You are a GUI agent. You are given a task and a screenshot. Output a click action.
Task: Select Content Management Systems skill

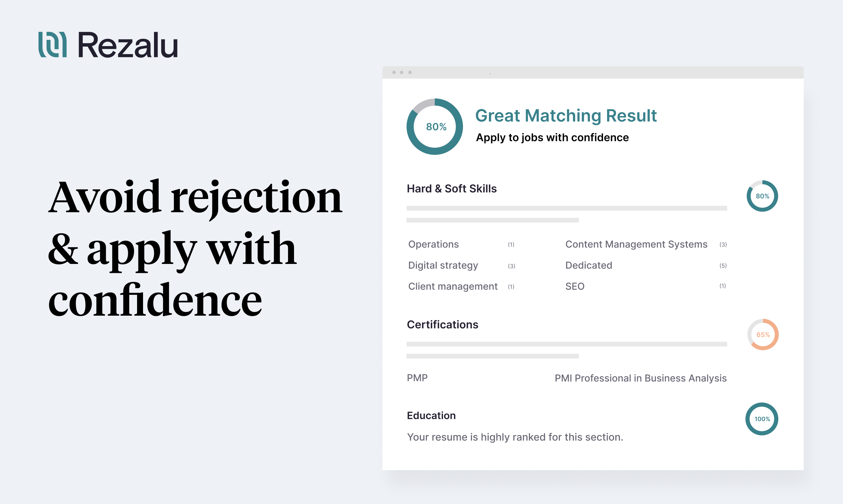pos(636,244)
